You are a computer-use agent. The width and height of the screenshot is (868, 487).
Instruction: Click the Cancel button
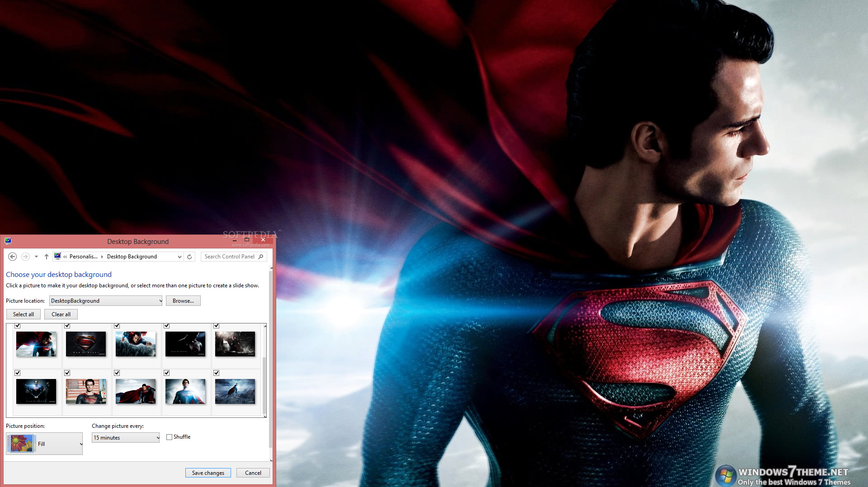253,473
